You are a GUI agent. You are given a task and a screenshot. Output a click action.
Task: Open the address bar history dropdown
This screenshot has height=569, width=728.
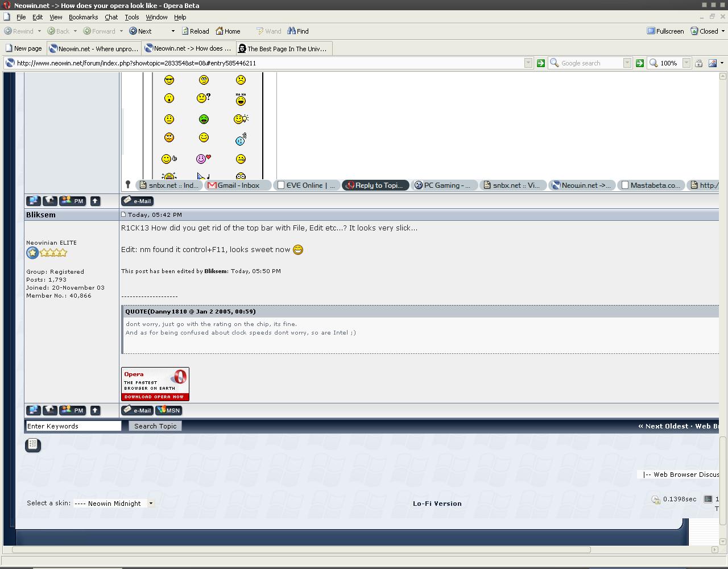[528, 63]
